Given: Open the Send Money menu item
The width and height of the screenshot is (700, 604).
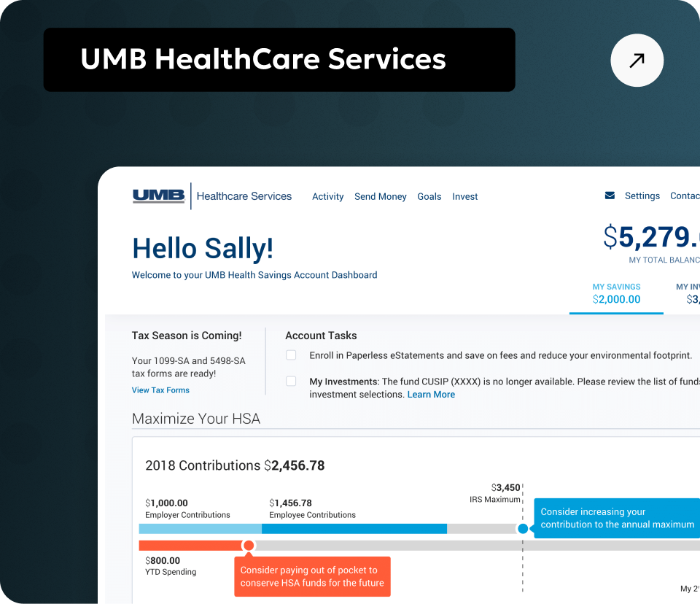Looking at the screenshot, I should [x=381, y=196].
